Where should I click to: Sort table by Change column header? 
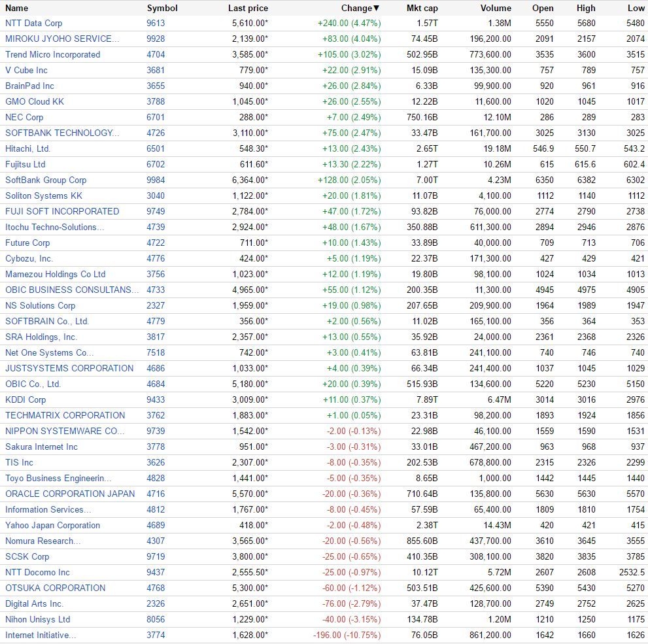tap(360, 8)
